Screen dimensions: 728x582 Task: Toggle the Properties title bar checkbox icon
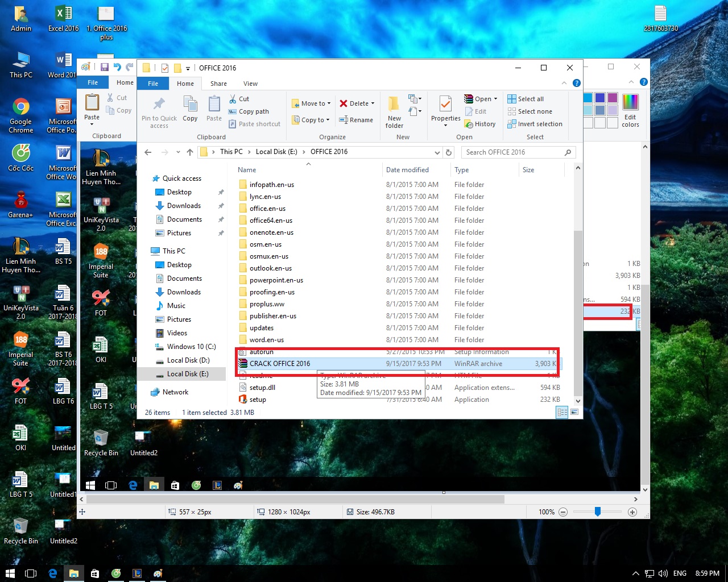[x=165, y=68]
